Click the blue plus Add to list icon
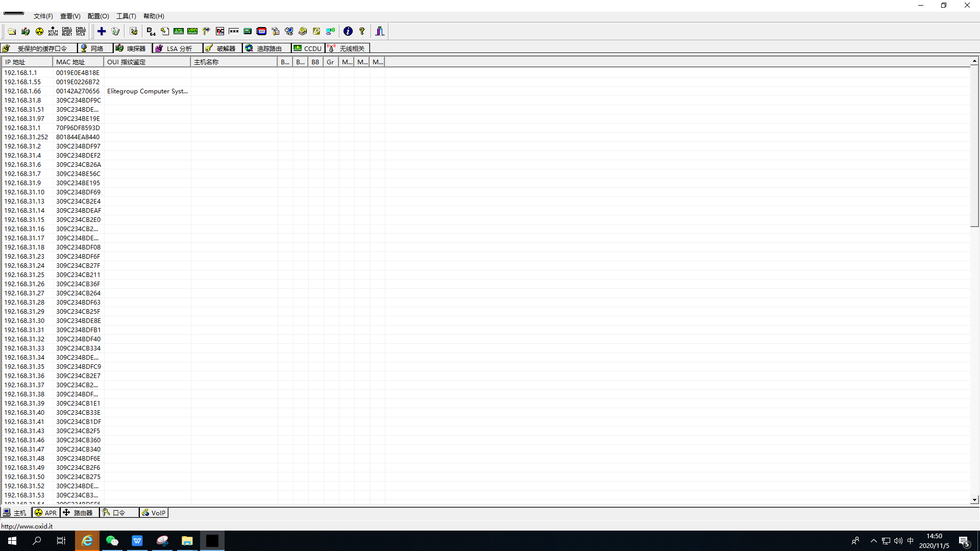This screenshot has height=551, width=980. (102, 32)
